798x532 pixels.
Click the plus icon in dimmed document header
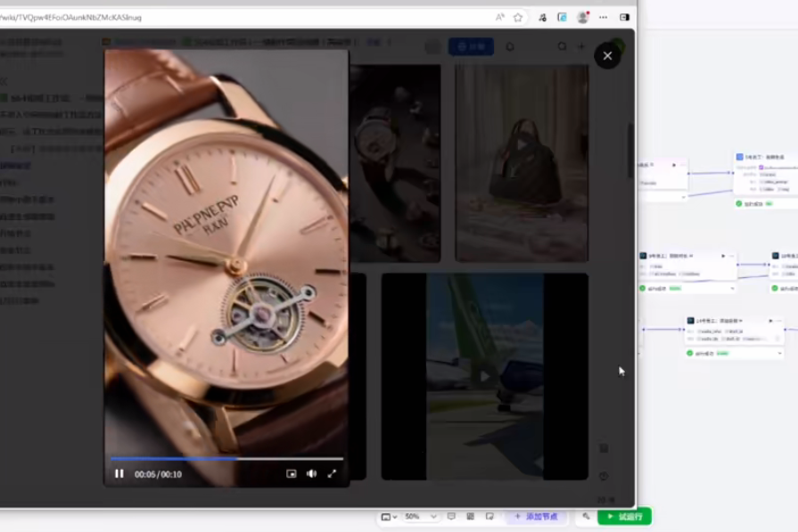click(581, 47)
